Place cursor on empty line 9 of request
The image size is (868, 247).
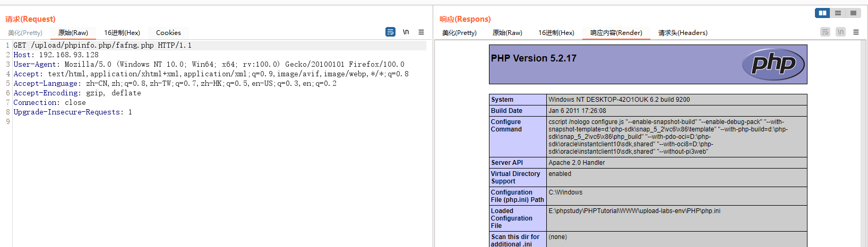[x=219, y=122]
